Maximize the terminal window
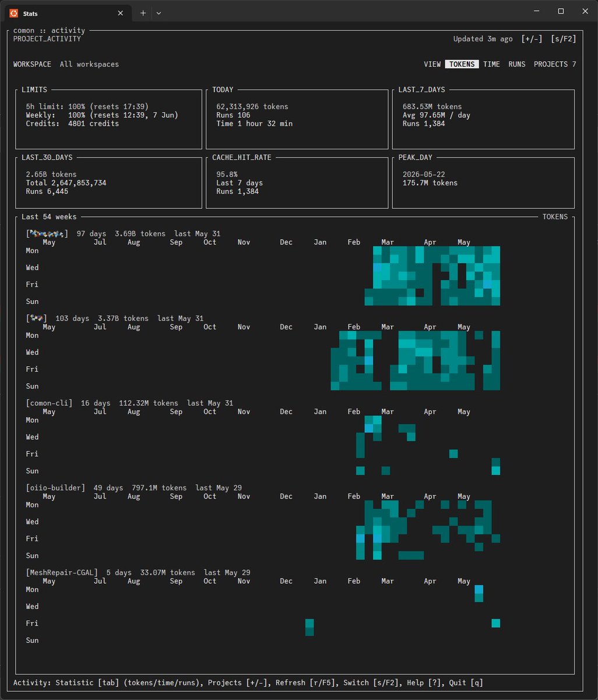598x700 pixels. click(561, 11)
